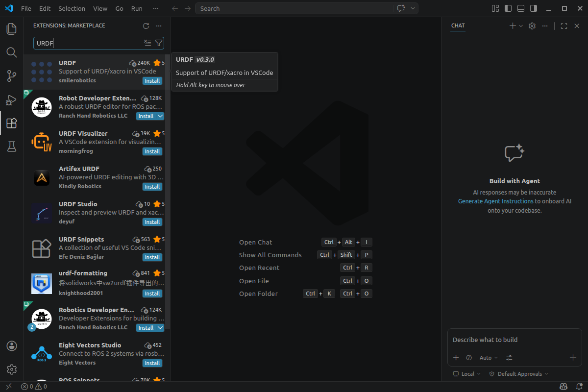Open the Go menu
This screenshot has width=588, height=392.
click(120, 8)
